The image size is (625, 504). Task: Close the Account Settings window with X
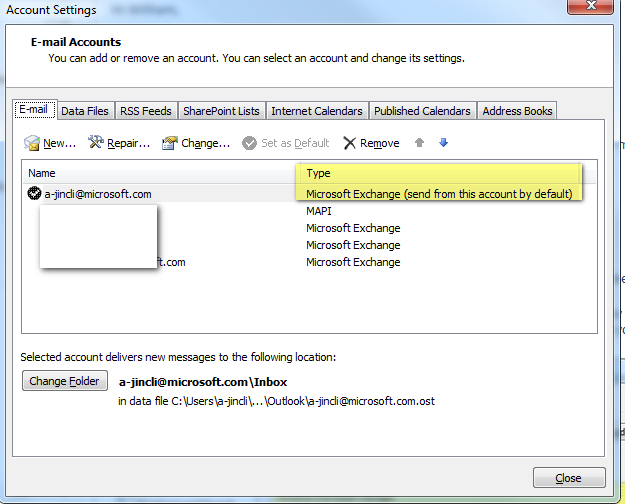pos(590,6)
